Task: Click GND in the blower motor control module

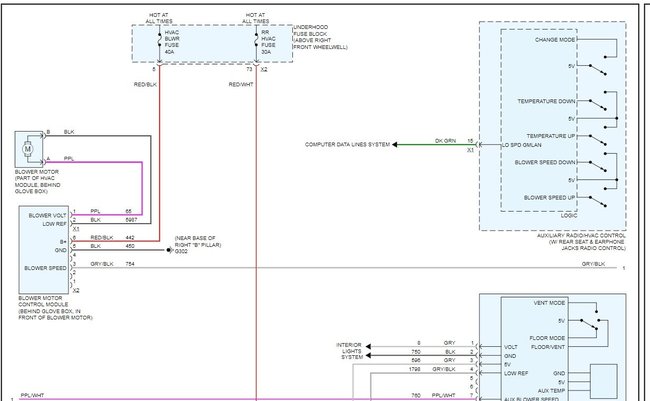Action: point(61,250)
